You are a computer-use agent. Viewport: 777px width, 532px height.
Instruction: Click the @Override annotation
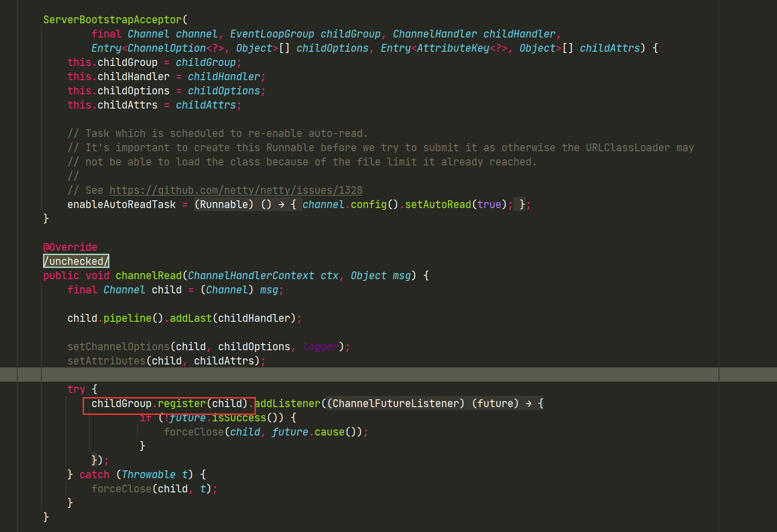pyautogui.click(x=70, y=247)
